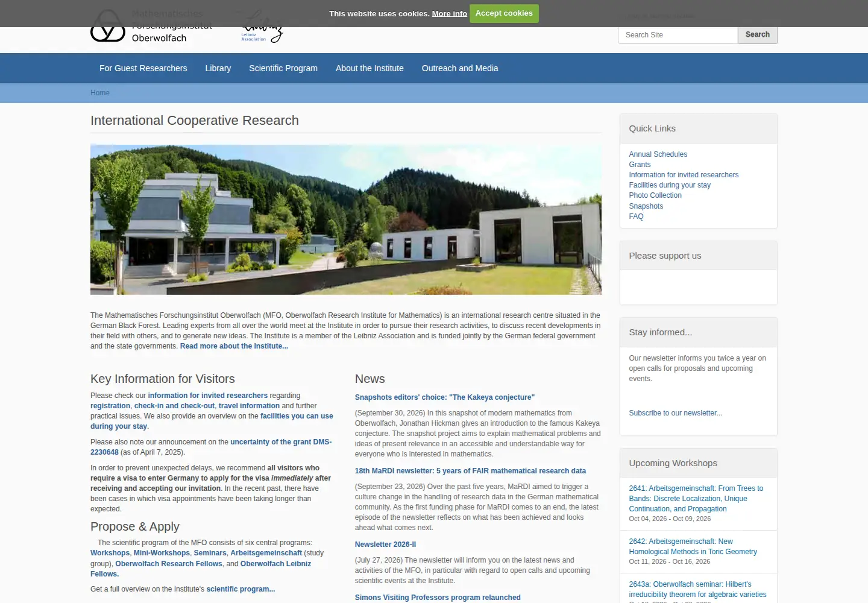Open the Annual Schedules quick link
The width and height of the screenshot is (868, 603).
pyautogui.click(x=658, y=154)
